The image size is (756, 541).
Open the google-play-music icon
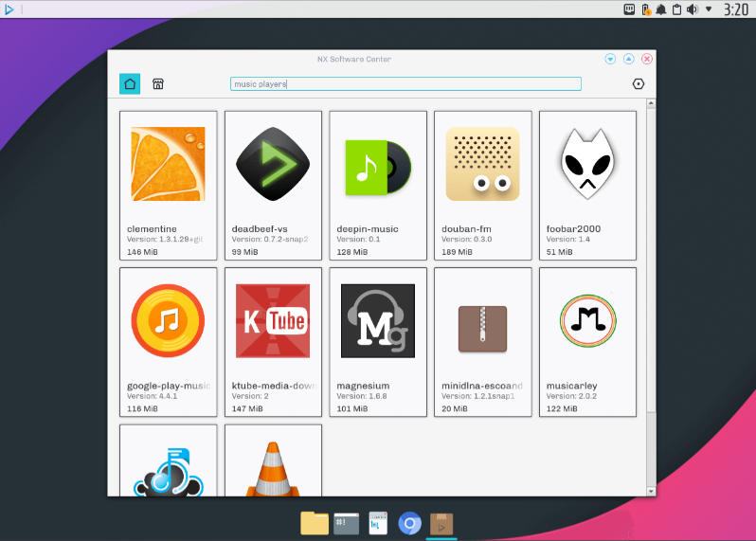[169, 320]
